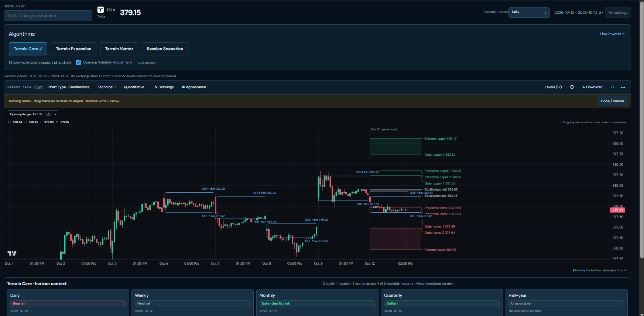Open the Appearance menu
Image resolution: width=644 pixels, height=316 pixels.
194,87
